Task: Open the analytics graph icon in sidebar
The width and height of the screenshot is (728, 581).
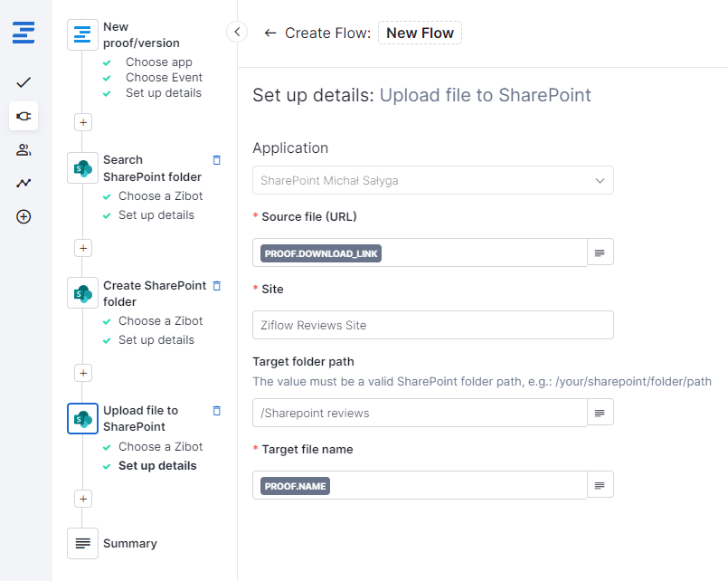Action: click(x=24, y=183)
